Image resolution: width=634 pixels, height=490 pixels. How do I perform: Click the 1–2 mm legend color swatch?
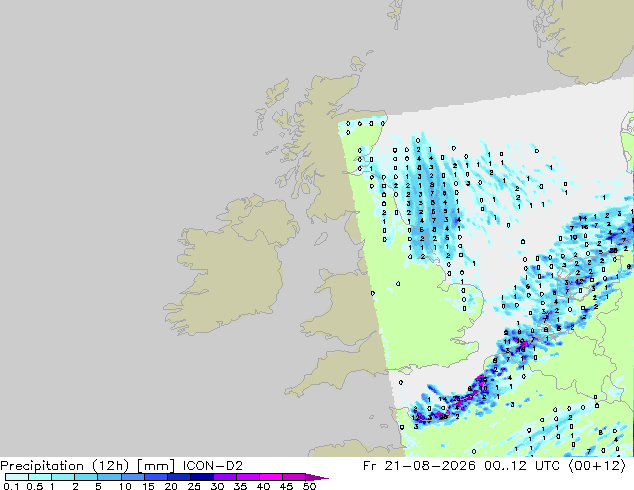[63, 477]
